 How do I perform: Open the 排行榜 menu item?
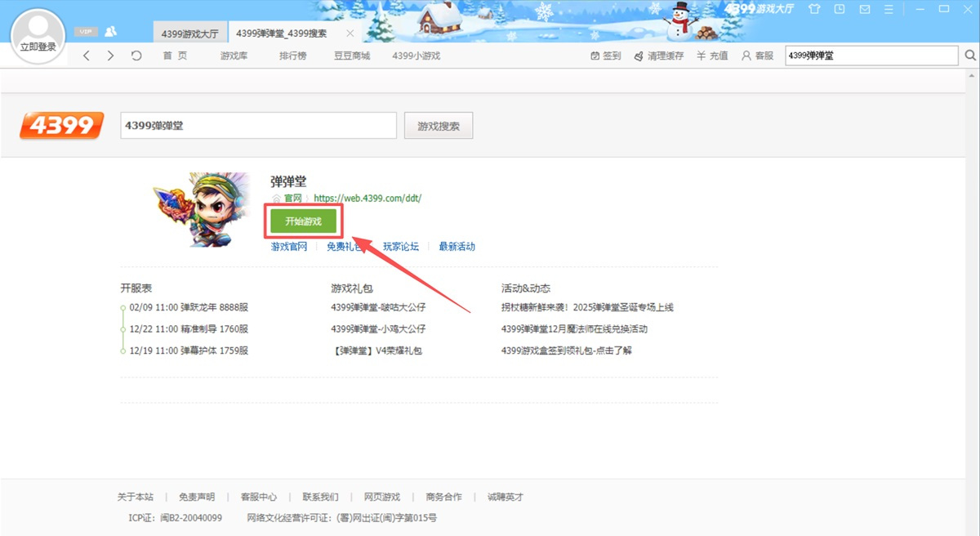pos(292,56)
